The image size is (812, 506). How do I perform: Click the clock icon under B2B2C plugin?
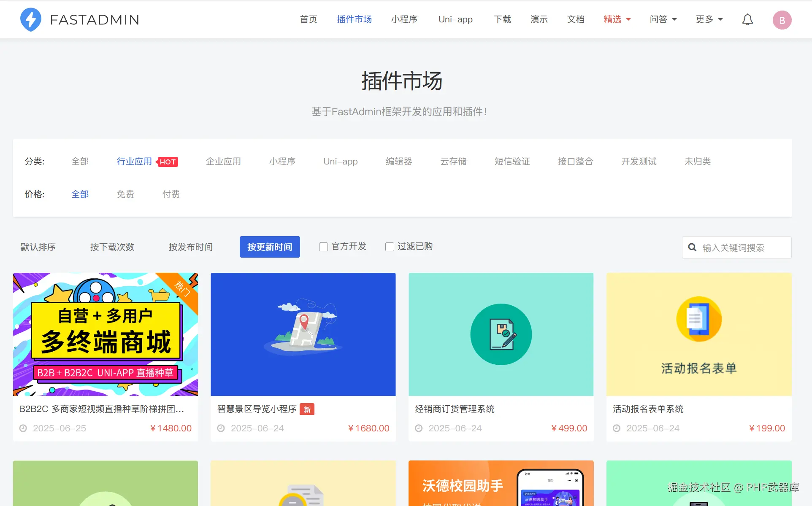click(23, 428)
